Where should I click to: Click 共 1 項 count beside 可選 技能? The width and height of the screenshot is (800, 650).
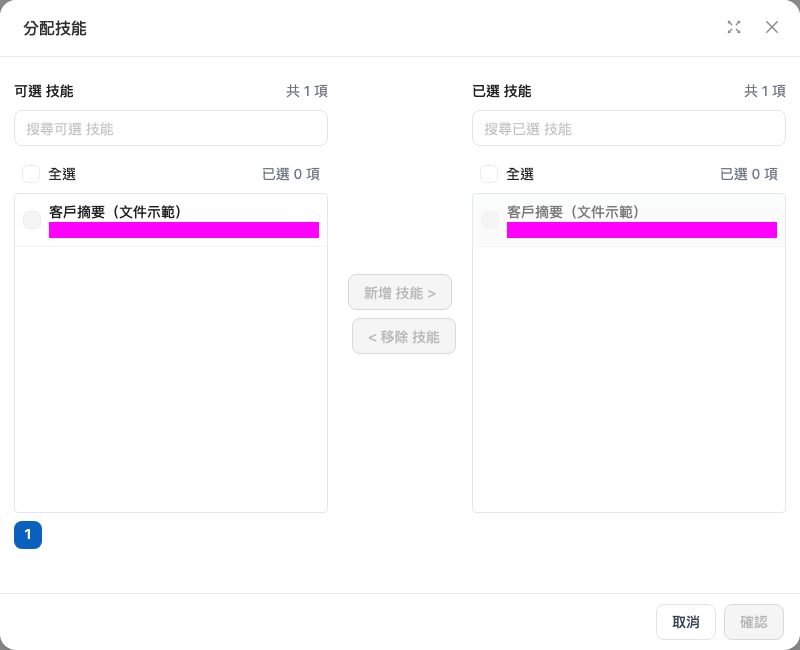(x=307, y=91)
